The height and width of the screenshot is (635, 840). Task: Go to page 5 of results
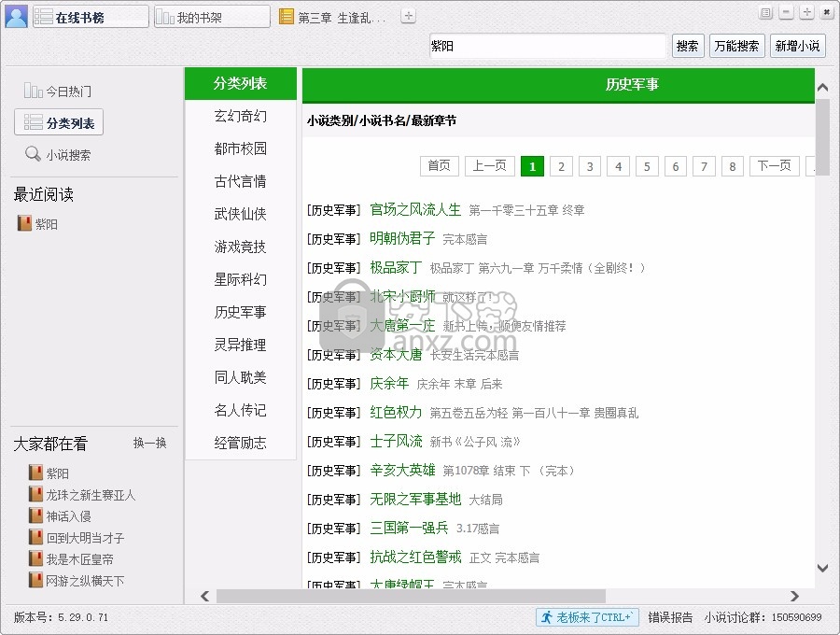[647, 166]
